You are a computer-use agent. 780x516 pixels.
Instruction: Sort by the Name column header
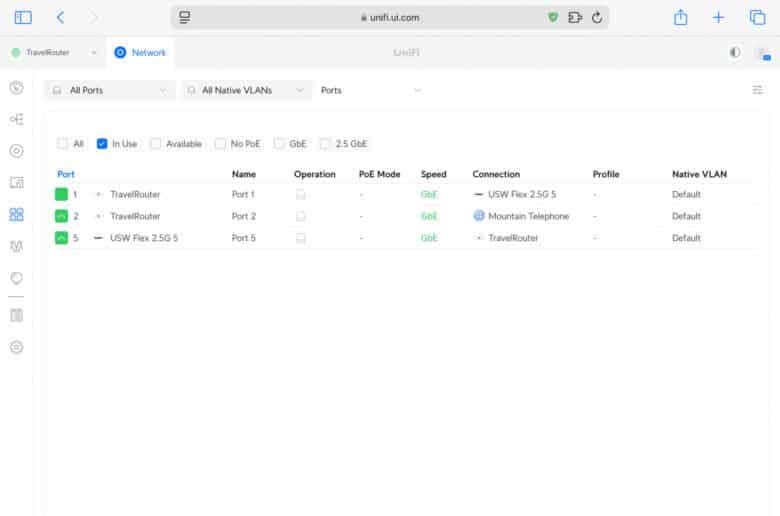pos(244,174)
